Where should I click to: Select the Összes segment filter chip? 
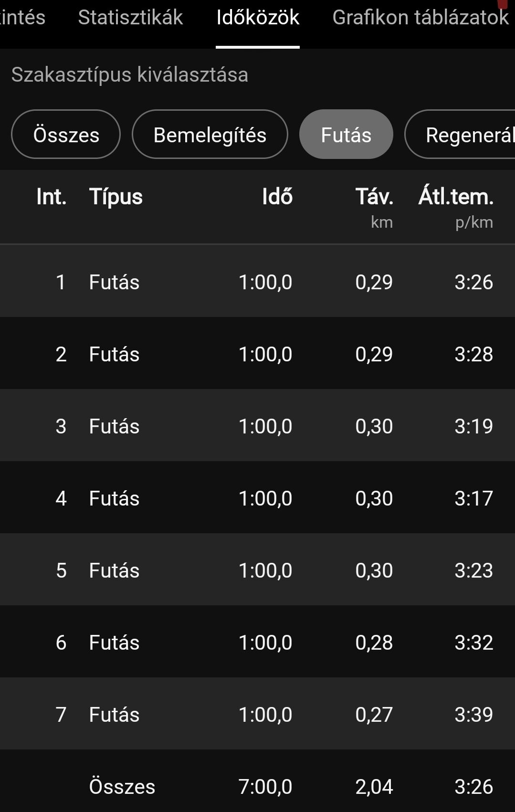(x=66, y=135)
